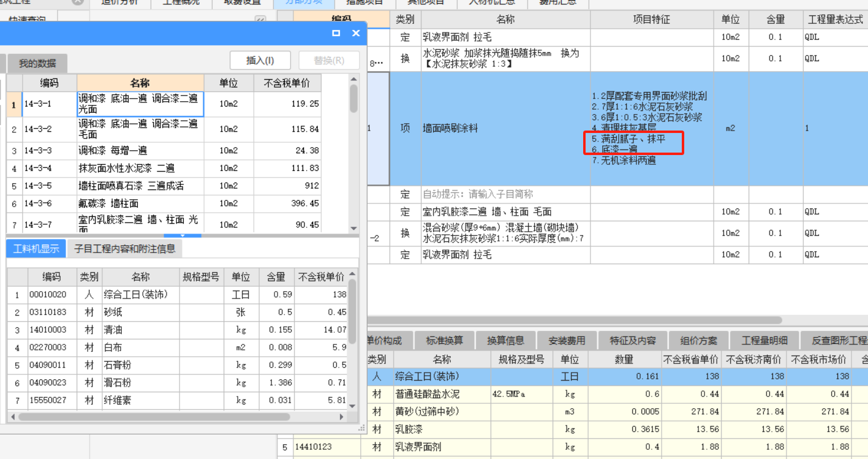Image resolution: width=868 pixels, height=459 pixels.
Task: Click 自动提示：请输入子目简称 input cell
Action: click(x=505, y=194)
